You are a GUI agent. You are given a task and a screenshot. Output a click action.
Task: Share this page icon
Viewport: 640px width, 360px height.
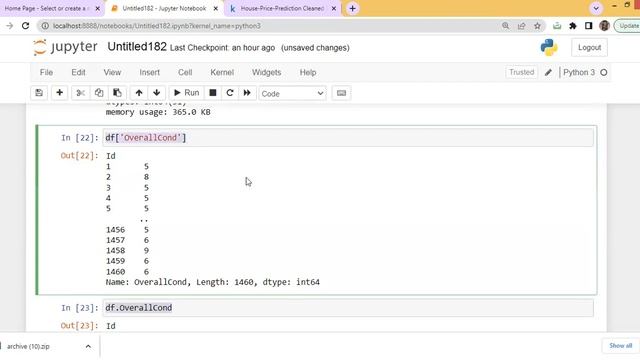tap(521, 26)
